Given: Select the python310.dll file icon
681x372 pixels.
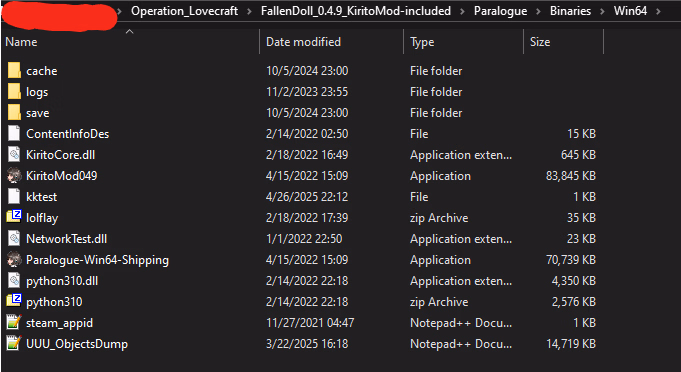Looking at the screenshot, I should [14, 281].
